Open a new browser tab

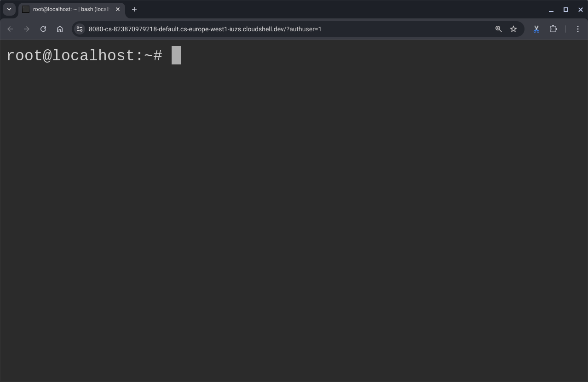click(x=134, y=9)
